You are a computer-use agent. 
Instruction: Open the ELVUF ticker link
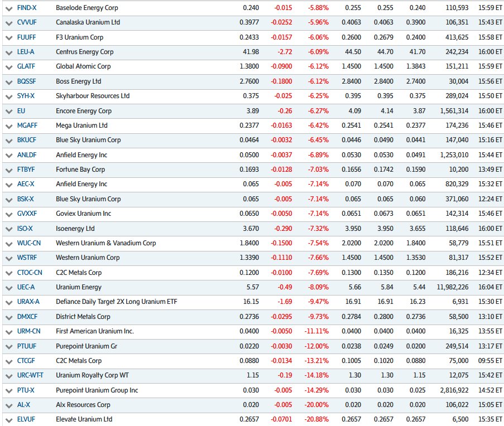[26, 419]
